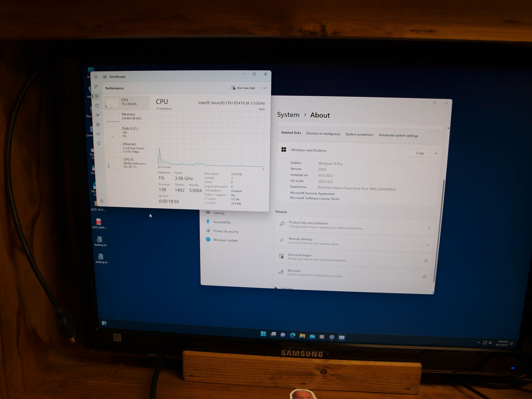Click the System breadcrumb in Settings

pyautogui.click(x=288, y=115)
